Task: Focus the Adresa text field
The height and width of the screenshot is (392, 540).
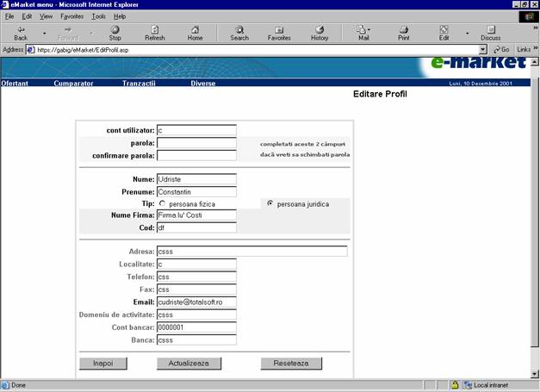Action: tap(251, 252)
